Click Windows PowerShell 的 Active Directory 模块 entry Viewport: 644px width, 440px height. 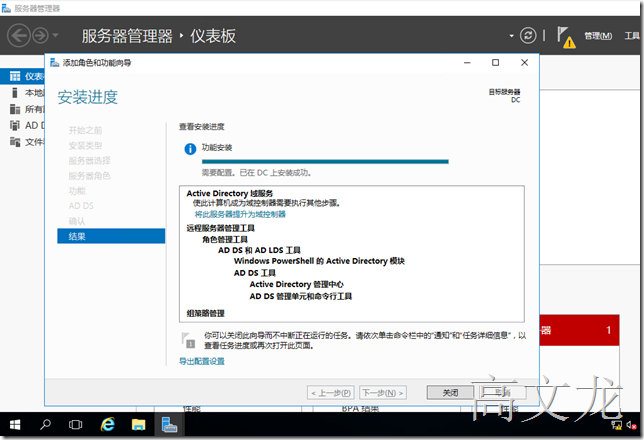[x=319, y=261]
